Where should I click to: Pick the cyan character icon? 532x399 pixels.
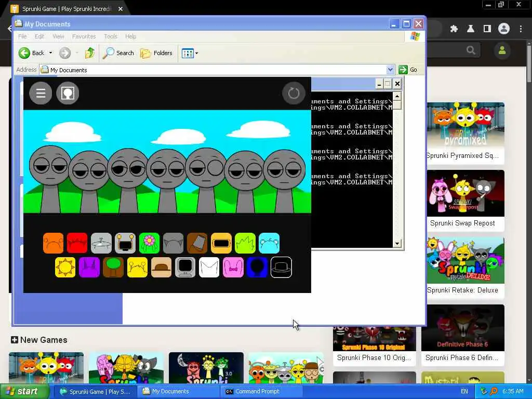pyautogui.click(x=269, y=243)
